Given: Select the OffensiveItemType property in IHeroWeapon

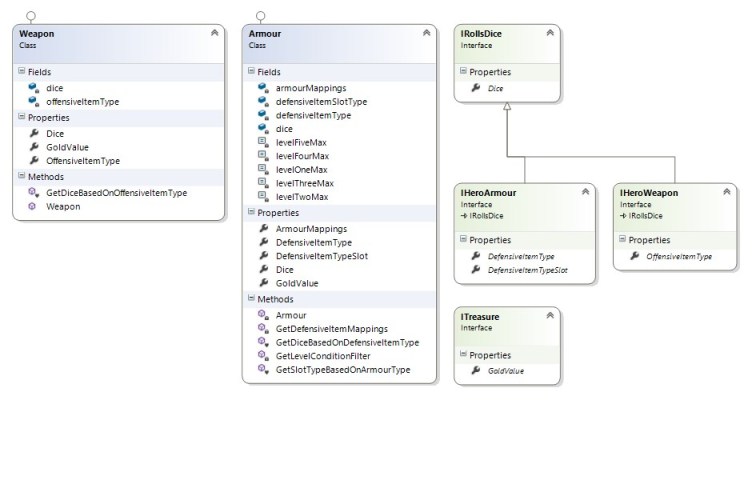Looking at the screenshot, I should click(679, 256).
